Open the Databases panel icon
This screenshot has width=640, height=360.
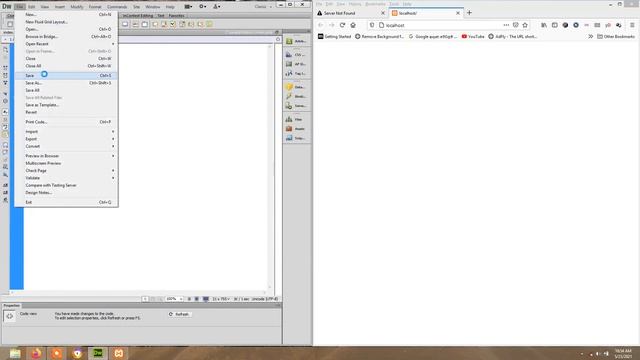[296, 87]
